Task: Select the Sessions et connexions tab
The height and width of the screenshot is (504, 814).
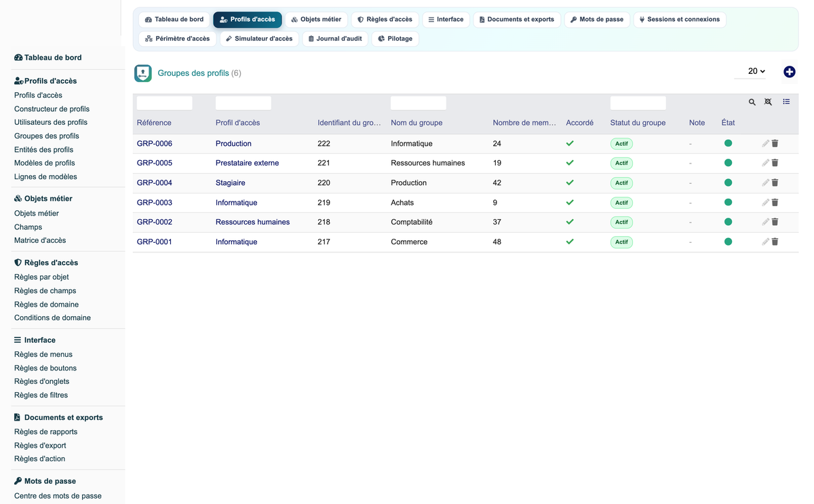Action: click(x=680, y=20)
